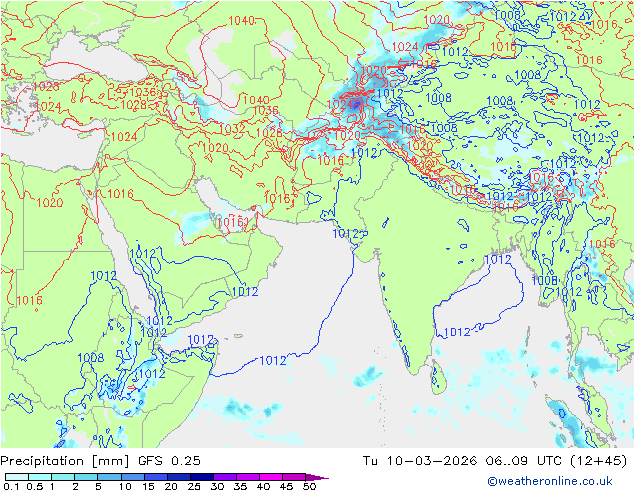Screen dimensions: 634x490
Task: Click the blue "1008" label over Ethiopia
Action: pos(91,358)
